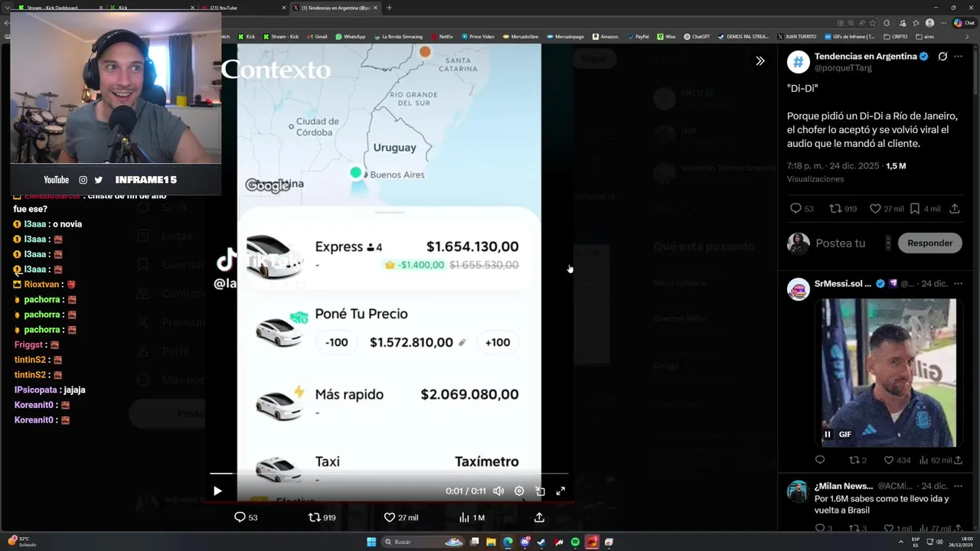Click the Grok icon beside the post header

tap(942, 57)
